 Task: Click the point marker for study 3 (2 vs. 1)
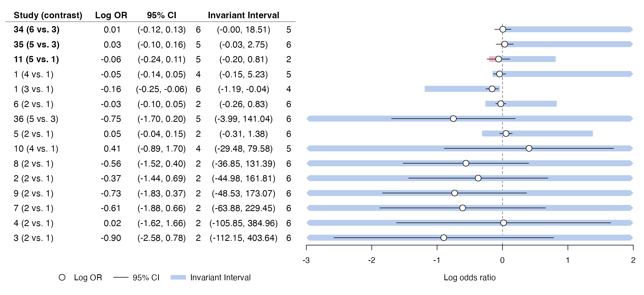pos(444,238)
